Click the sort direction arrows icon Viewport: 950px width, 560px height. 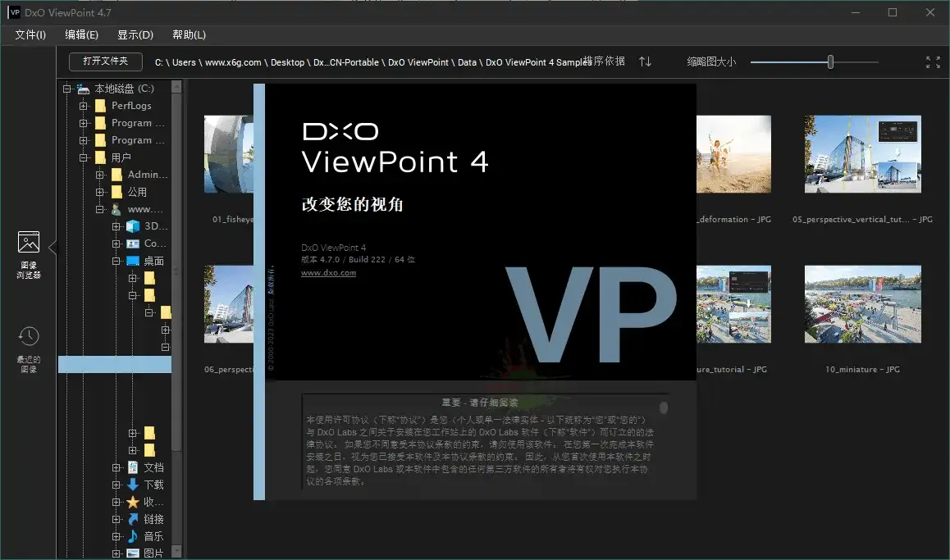pos(645,61)
